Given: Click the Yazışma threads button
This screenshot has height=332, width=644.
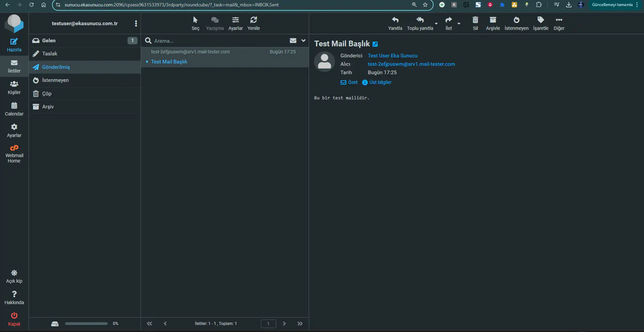Looking at the screenshot, I should (x=215, y=23).
